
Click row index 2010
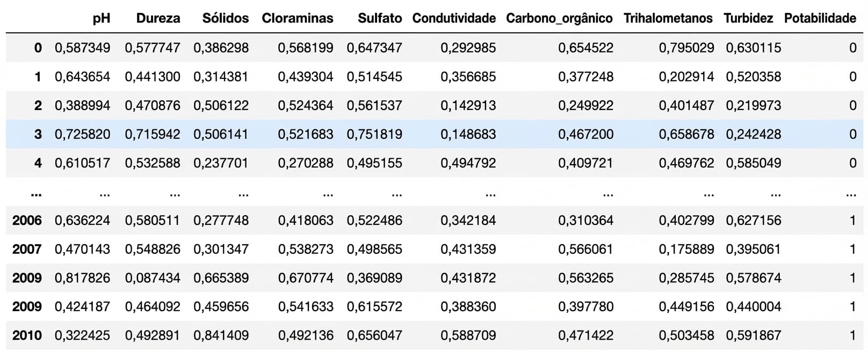[x=27, y=335]
